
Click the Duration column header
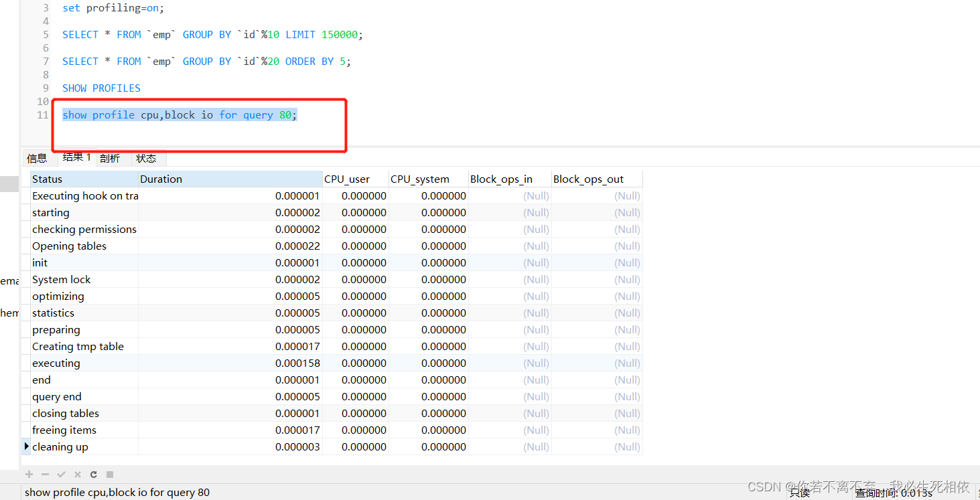point(230,179)
